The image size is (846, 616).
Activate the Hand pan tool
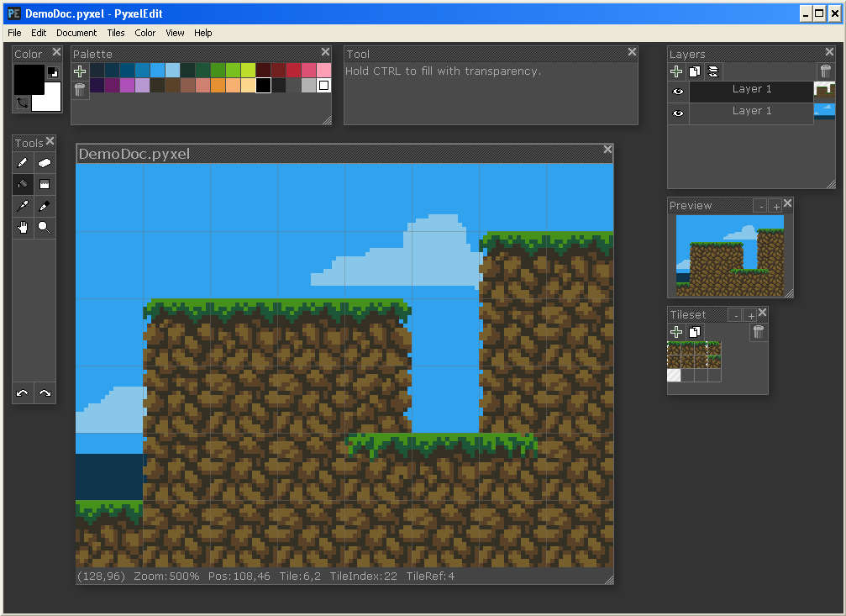point(23,228)
